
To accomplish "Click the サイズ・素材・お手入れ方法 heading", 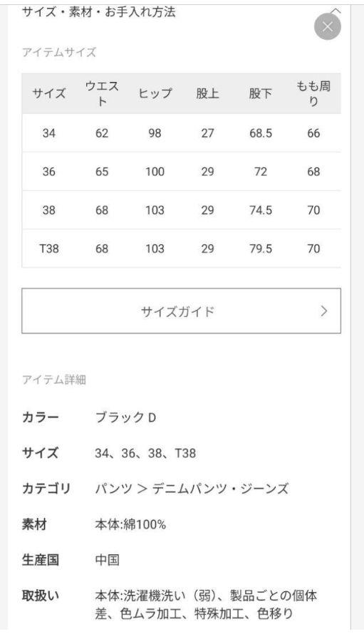I will (x=99, y=11).
